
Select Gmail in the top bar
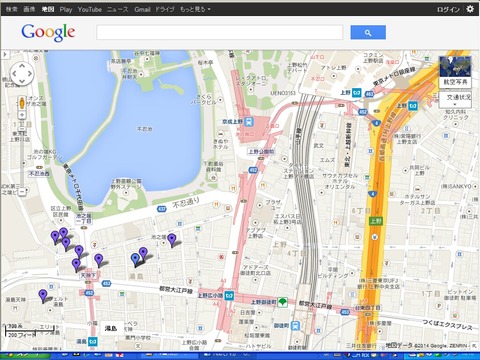[x=142, y=9]
